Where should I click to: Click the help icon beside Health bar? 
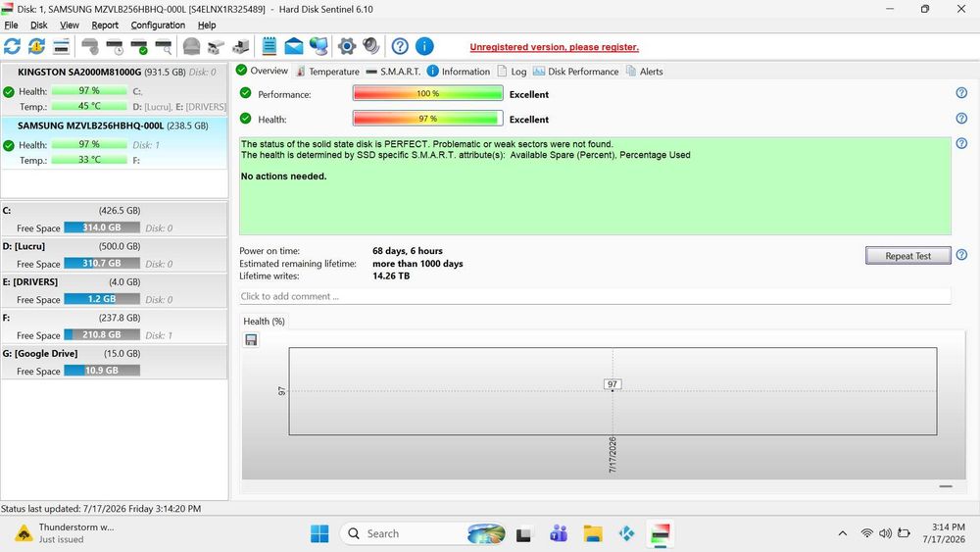pyautogui.click(x=961, y=119)
